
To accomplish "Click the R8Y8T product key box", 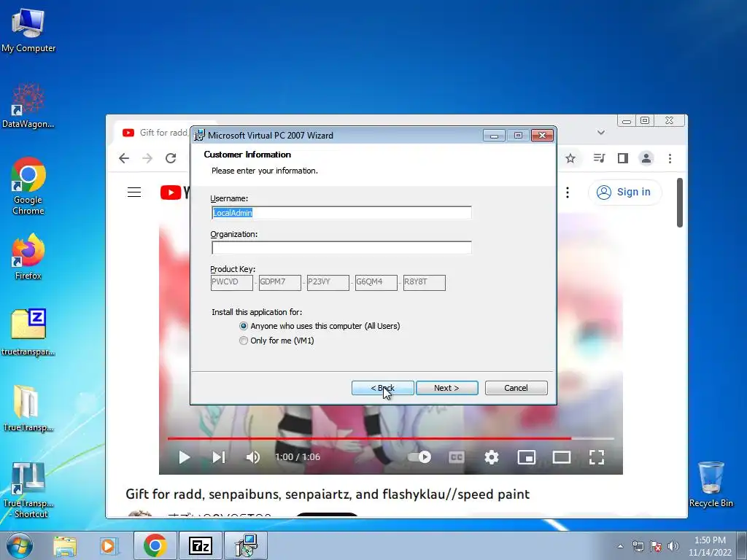I will [425, 282].
